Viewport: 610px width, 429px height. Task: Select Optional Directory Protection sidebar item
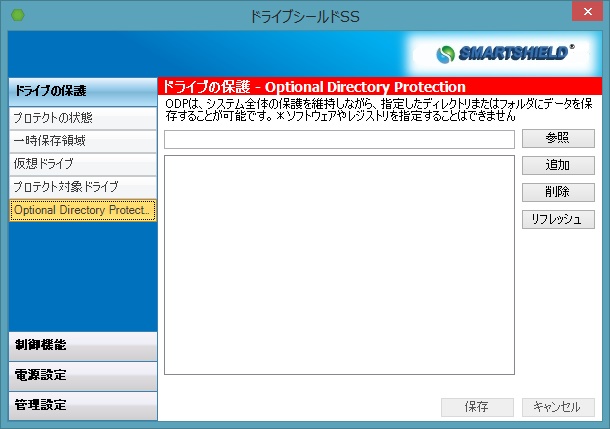(82, 210)
